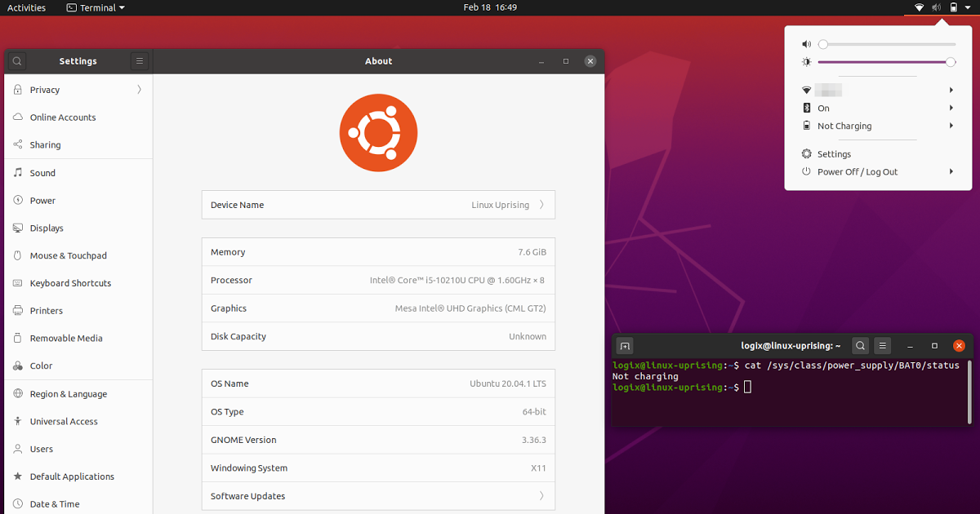Open the Software Updates row chevron
The image size is (980, 514).
pyautogui.click(x=541, y=496)
